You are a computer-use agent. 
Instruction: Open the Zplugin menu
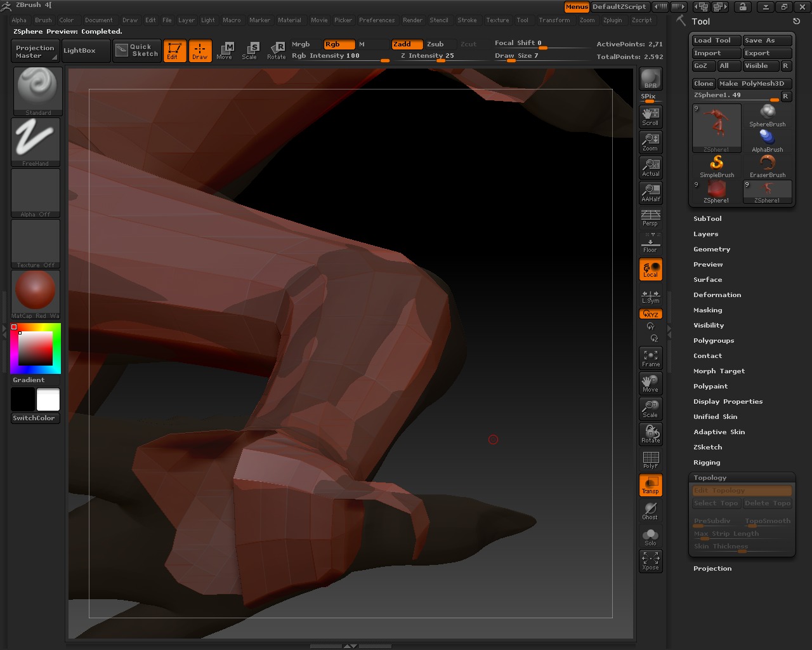(x=612, y=20)
